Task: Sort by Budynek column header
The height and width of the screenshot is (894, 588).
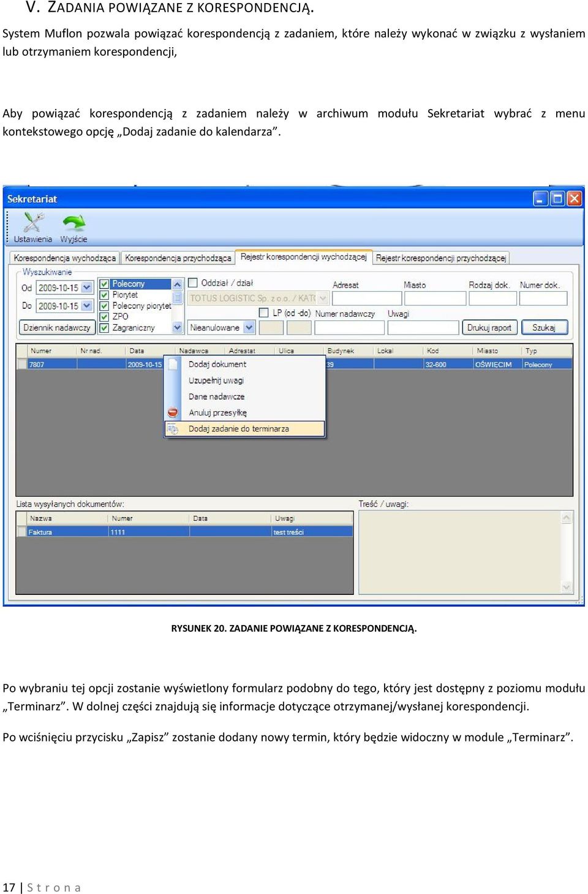Action: click(349, 350)
